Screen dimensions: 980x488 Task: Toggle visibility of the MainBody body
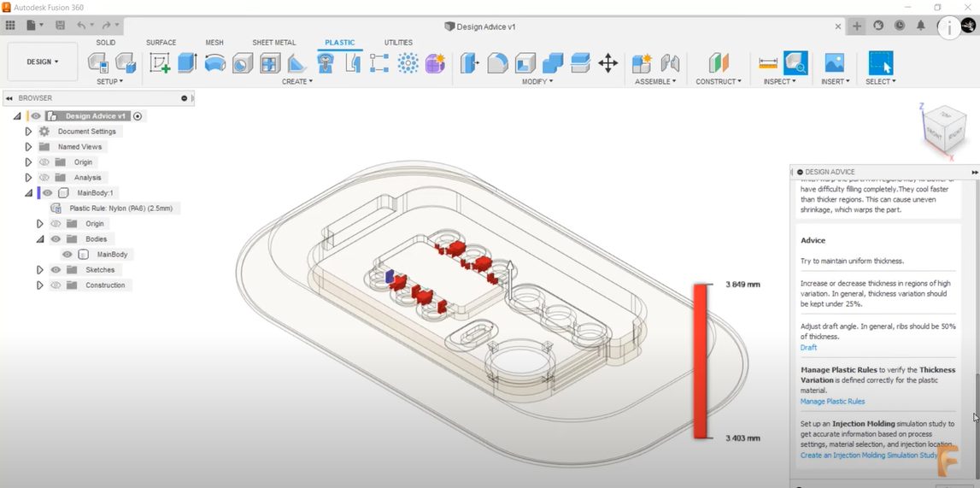[x=67, y=255]
